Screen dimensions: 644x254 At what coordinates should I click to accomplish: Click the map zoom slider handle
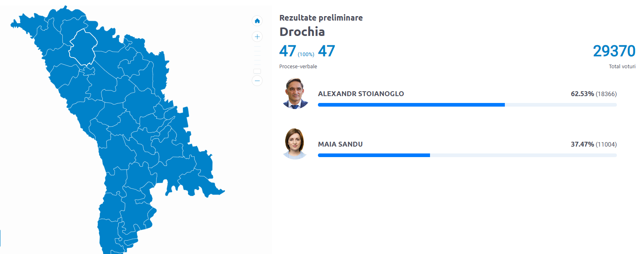(x=257, y=71)
